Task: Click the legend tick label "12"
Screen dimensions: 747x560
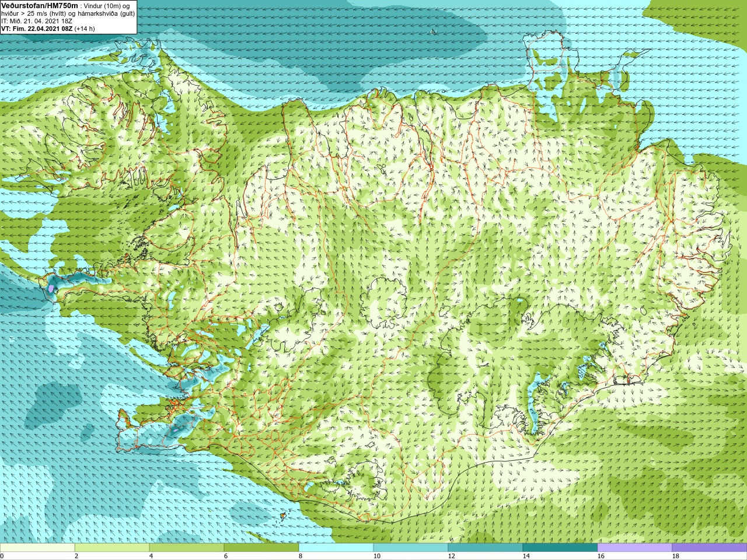Action: 451,556
